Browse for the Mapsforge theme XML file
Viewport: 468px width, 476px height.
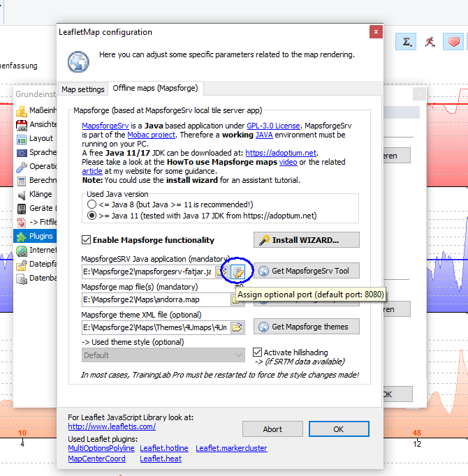tap(237, 327)
